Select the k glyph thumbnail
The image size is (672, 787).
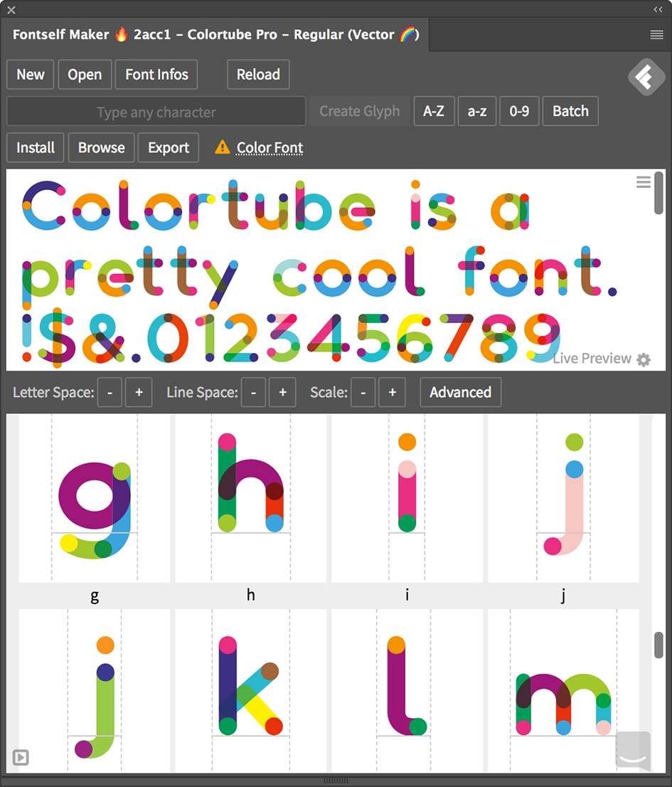click(x=251, y=691)
